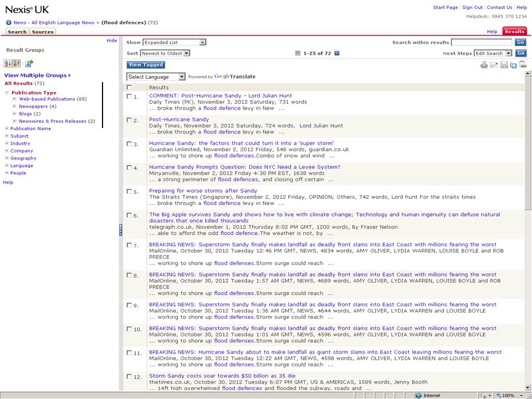Go to next results page arrow icon

(336, 53)
